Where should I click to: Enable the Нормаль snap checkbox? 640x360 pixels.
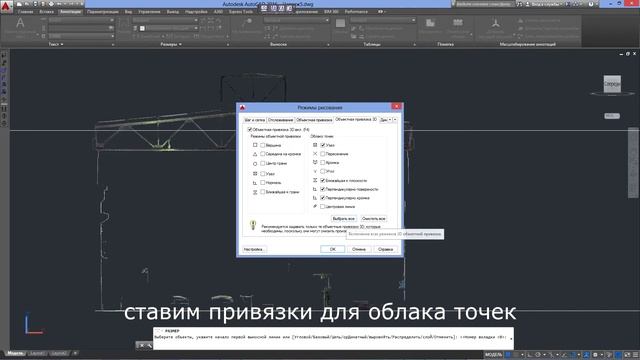pos(262,182)
